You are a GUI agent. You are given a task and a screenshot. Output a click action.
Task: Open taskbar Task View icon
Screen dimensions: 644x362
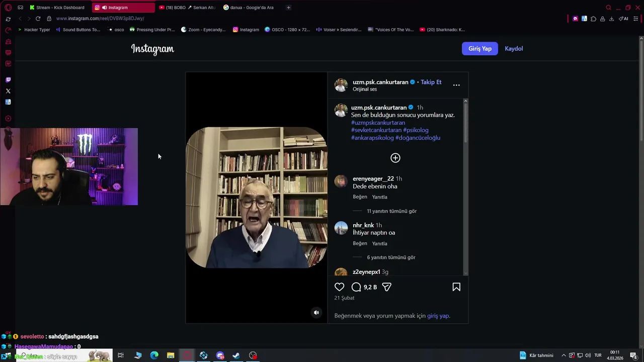pyautogui.click(x=121, y=355)
